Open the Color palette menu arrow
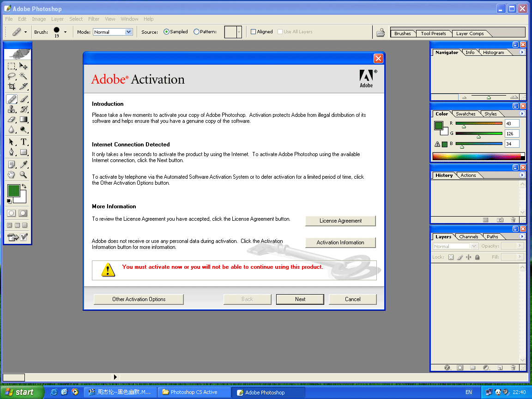Image resolution: width=532 pixels, height=399 pixels. pyautogui.click(x=522, y=114)
